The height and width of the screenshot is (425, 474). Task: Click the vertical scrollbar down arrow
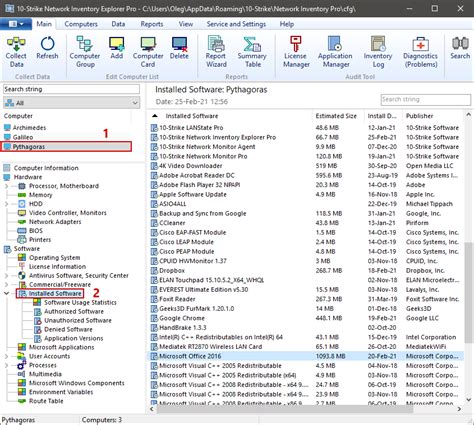pos(468,400)
